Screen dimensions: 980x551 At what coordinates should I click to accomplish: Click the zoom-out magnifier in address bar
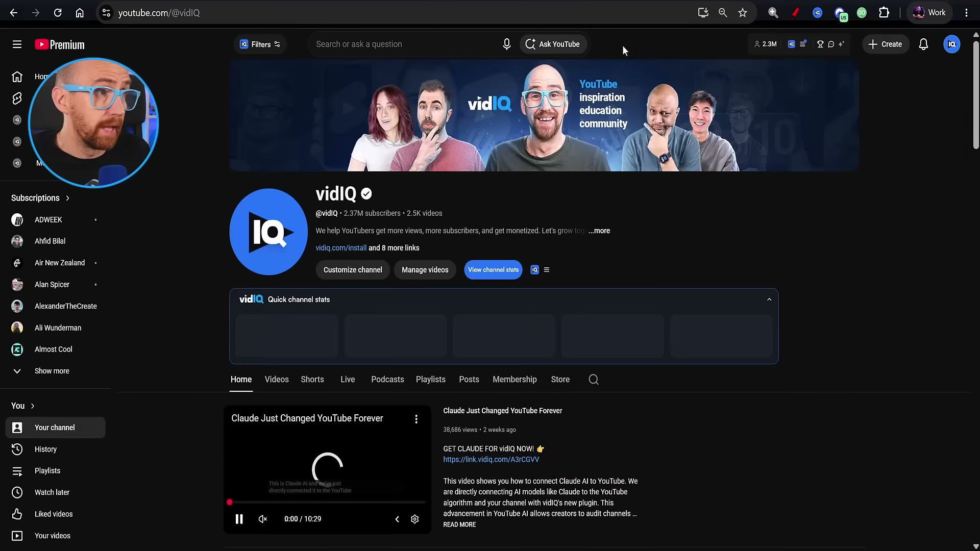pyautogui.click(x=723, y=13)
